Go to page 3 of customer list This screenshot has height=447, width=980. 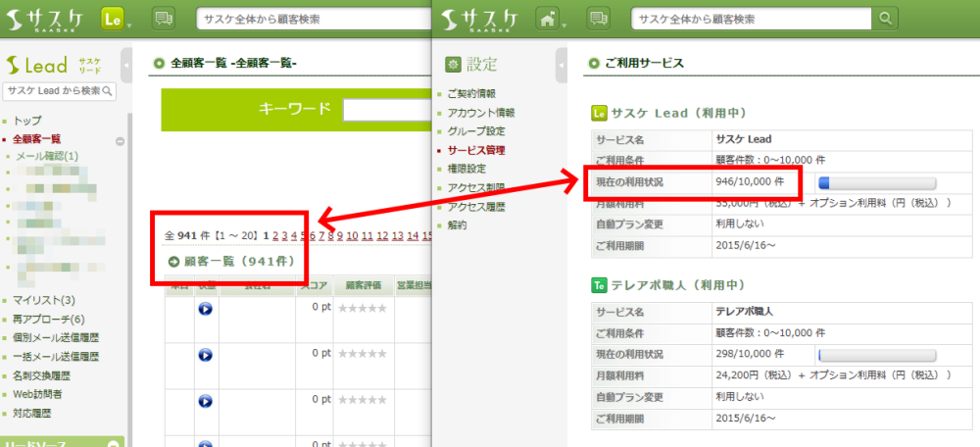(284, 235)
